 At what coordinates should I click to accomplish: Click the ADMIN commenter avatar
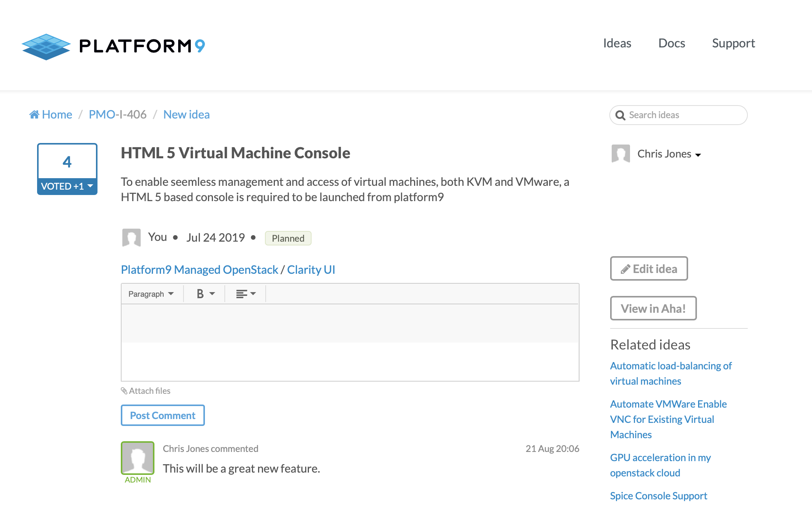(x=138, y=458)
